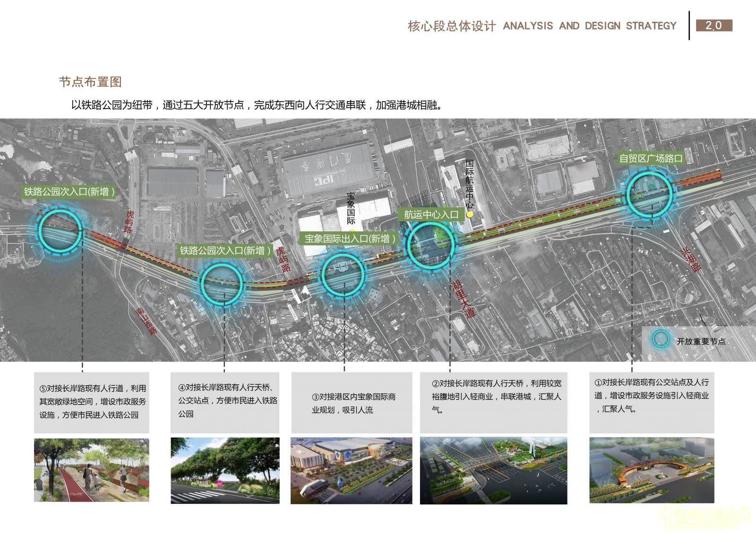Open the rightmost plaza rendering thumbnail

click(653, 470)
